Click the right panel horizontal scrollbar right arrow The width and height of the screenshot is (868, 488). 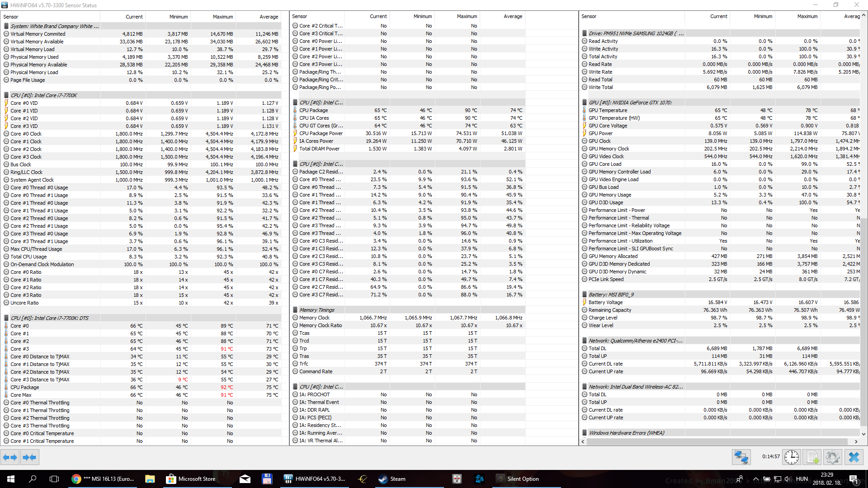[856, 441]
